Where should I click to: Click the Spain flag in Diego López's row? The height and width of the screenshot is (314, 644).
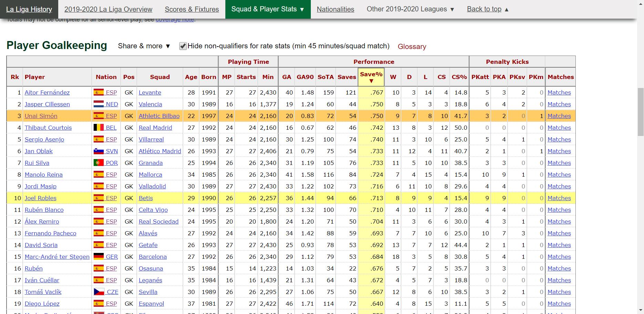point(99,304)
